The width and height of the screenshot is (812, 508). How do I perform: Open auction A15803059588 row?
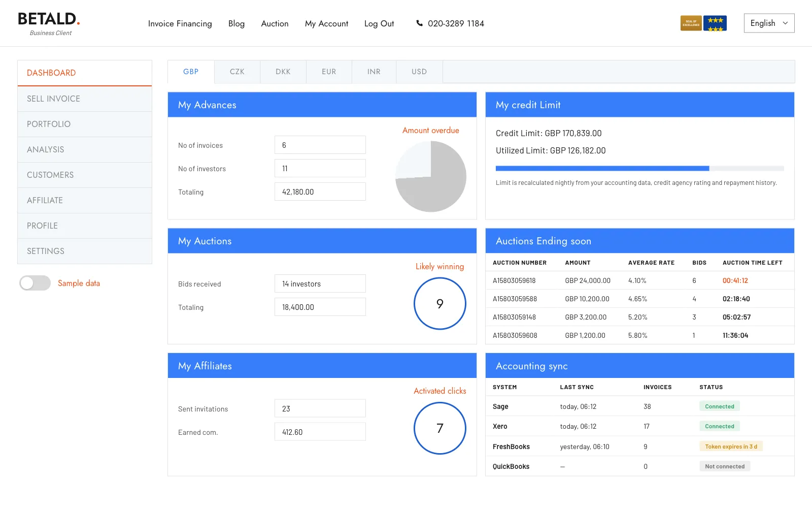(640, 299)
